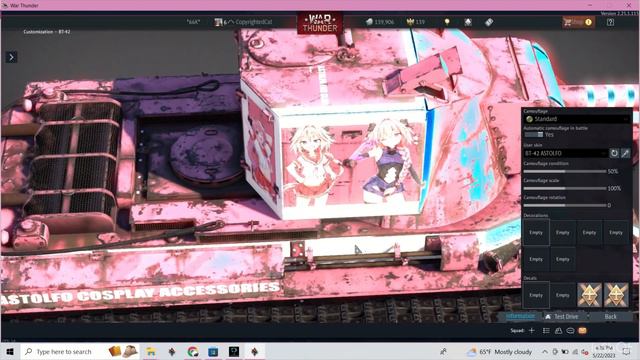Open the chat bubble icon
Screen dimensions: 640x360
tap(570, 331)
